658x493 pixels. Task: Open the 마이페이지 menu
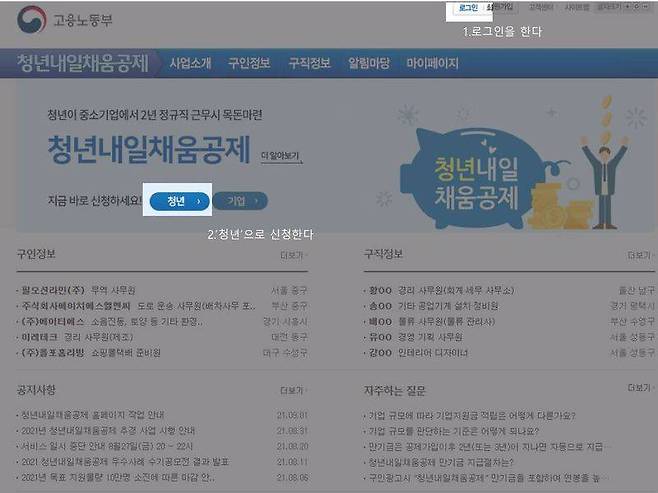coord(432,63)
